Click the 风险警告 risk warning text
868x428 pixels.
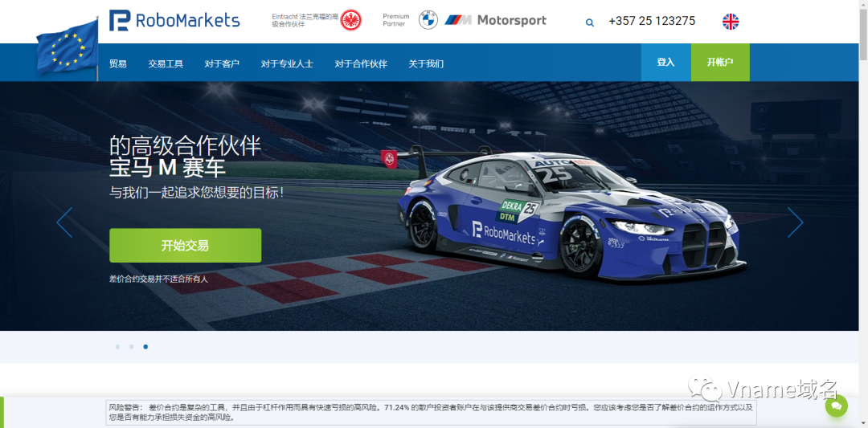432,412
